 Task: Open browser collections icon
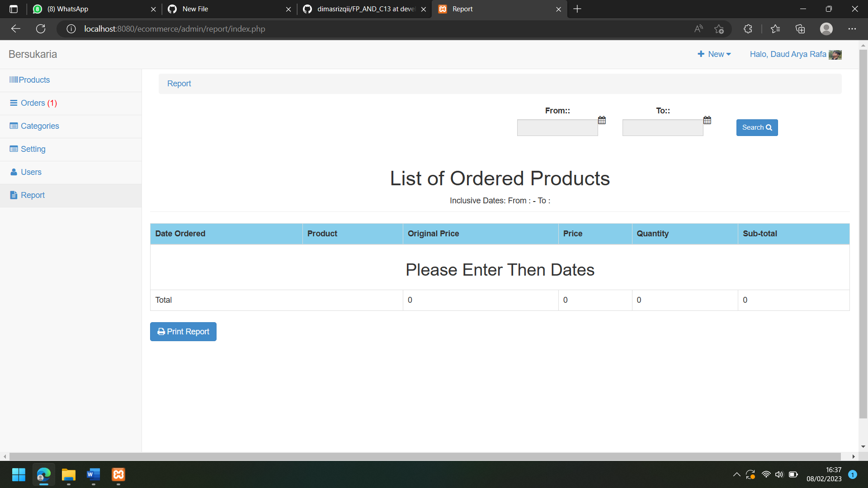click(800, 29)
